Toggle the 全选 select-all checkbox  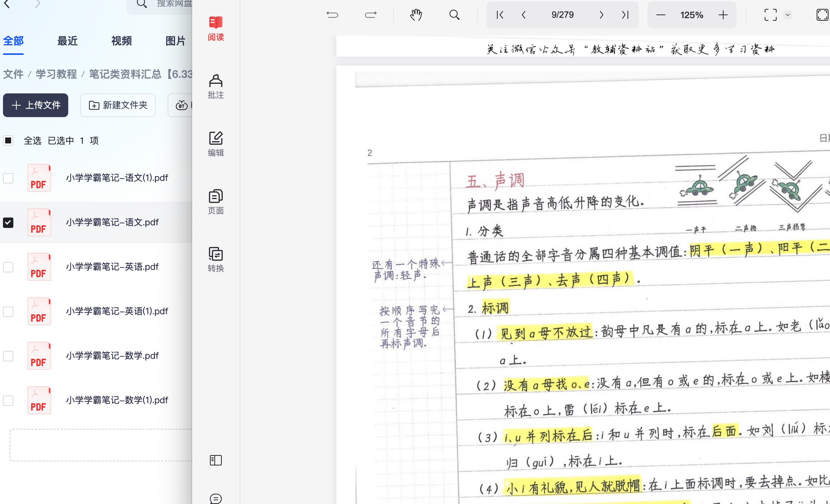pos(8,140)
